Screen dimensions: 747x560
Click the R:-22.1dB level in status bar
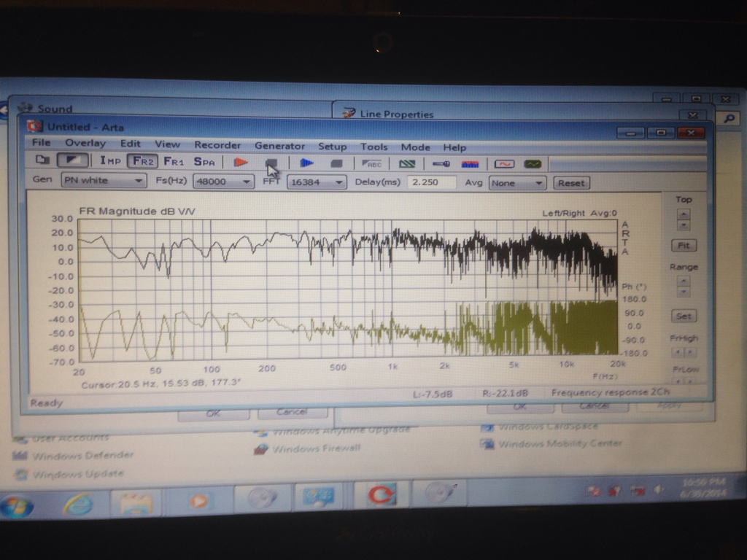(x=505, y=393)
